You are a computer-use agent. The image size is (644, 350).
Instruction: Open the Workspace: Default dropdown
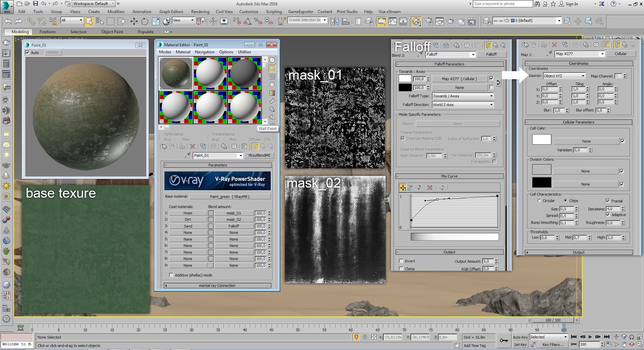[x=94, y=4]
